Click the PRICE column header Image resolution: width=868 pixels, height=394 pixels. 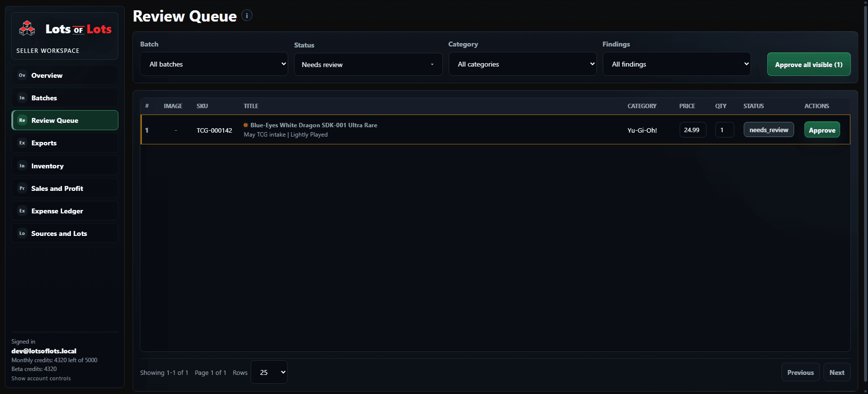pyautogui.click(x=687, y=106)
